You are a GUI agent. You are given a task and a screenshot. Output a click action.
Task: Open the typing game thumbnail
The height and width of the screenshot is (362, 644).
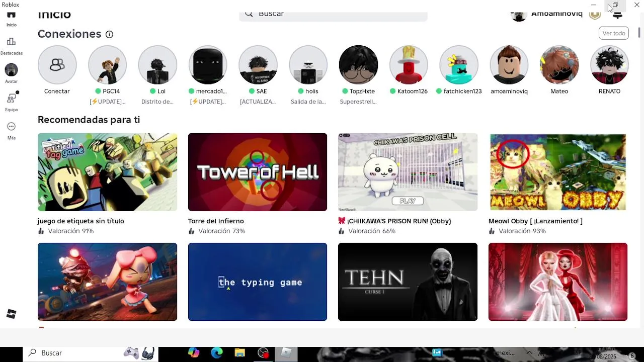coord(258,282)
